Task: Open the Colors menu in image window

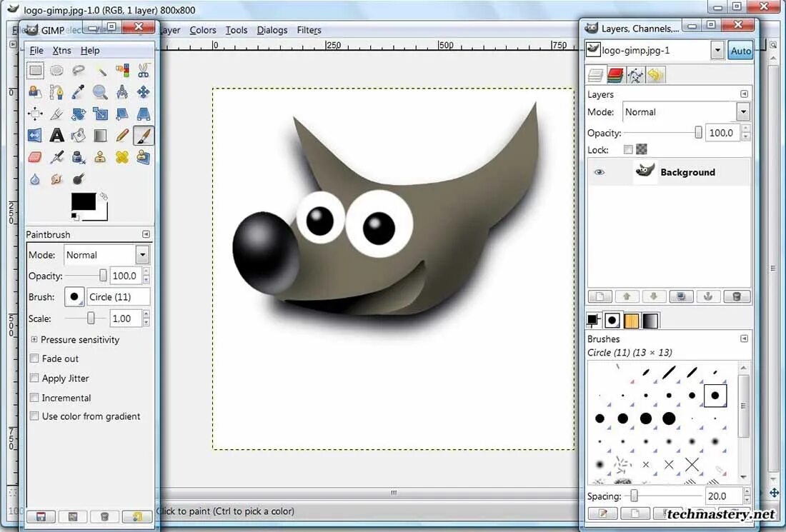Action: [x=202, y=30]
